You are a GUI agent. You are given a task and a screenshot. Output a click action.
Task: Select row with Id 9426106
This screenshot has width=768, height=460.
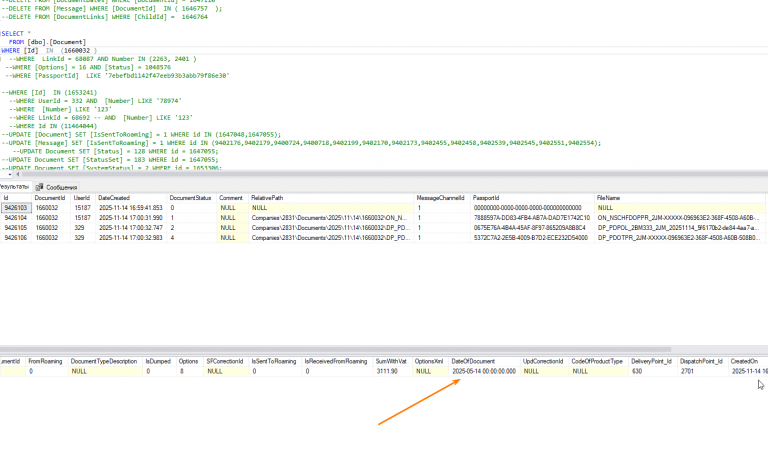coord(16,238)
